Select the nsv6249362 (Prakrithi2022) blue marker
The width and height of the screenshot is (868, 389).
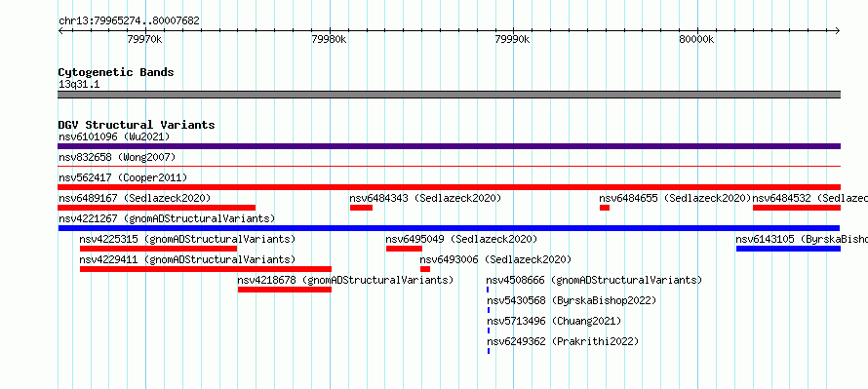point(489,351)
